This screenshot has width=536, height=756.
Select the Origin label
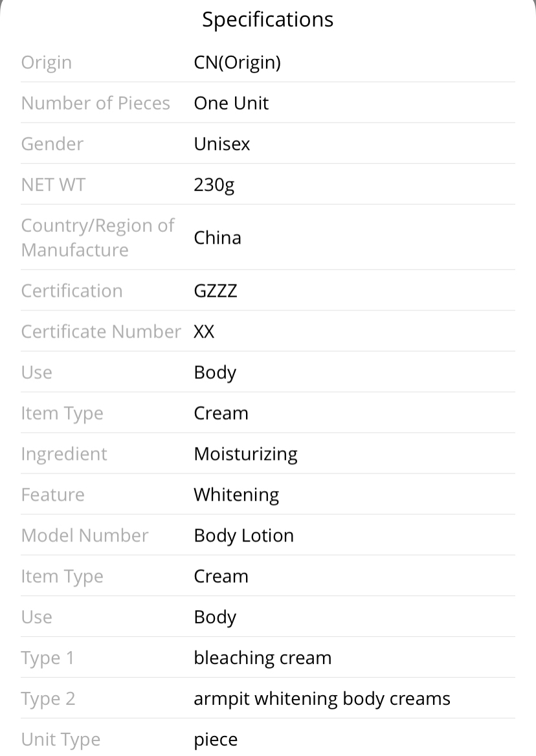pyautogui.click(x=47, y=63)
